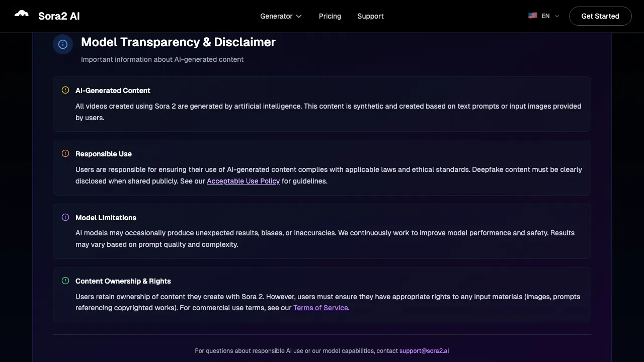
Task: Click the blue info icon beside Model Transparency
Action: point(63,44)
